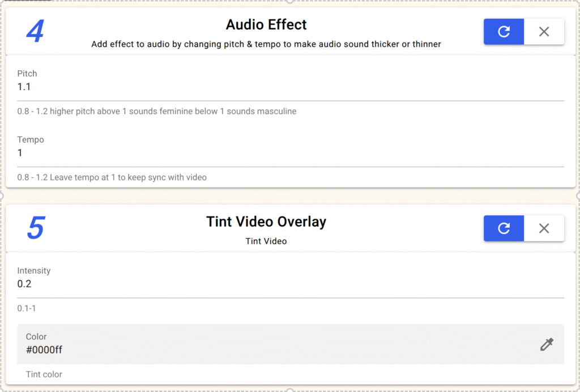Screen dimensions: 580x392
Task: Remove the Tint Video Overlay step
Action: 544,228
